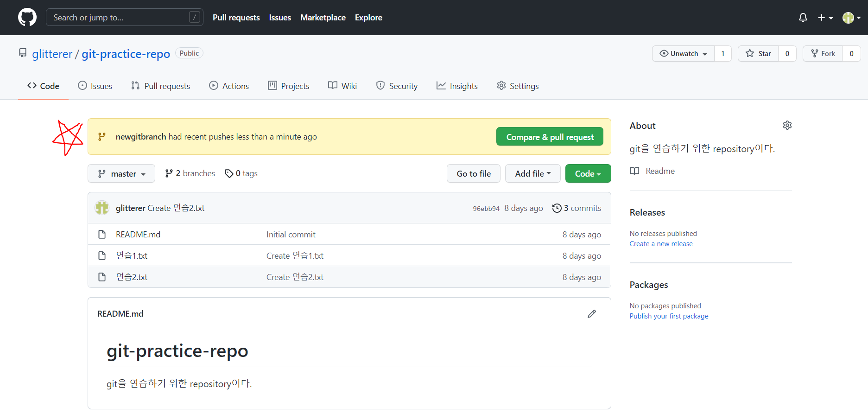Open commit hash 96ebb94
The image size is (868, 414).
tap(486, 209)
